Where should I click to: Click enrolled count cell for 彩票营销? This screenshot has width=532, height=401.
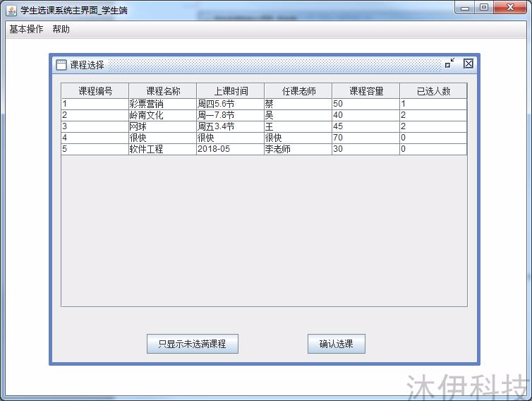433,104
